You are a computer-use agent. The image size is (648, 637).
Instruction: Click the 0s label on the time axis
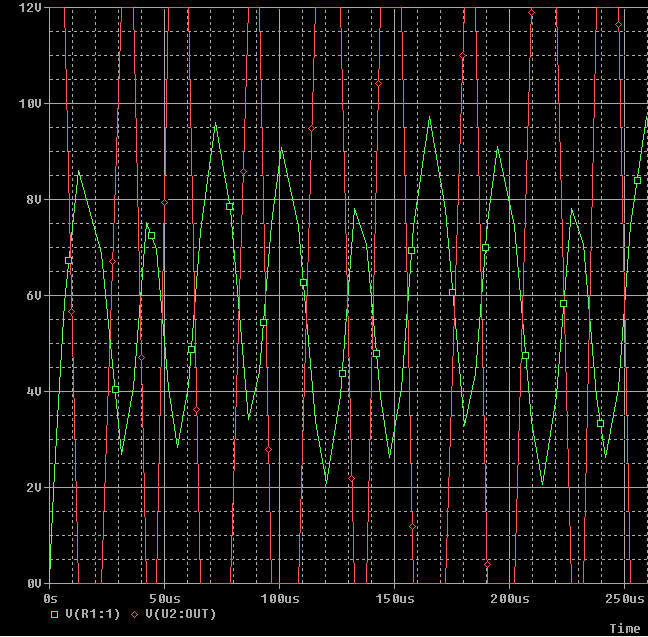coord(51,598)
